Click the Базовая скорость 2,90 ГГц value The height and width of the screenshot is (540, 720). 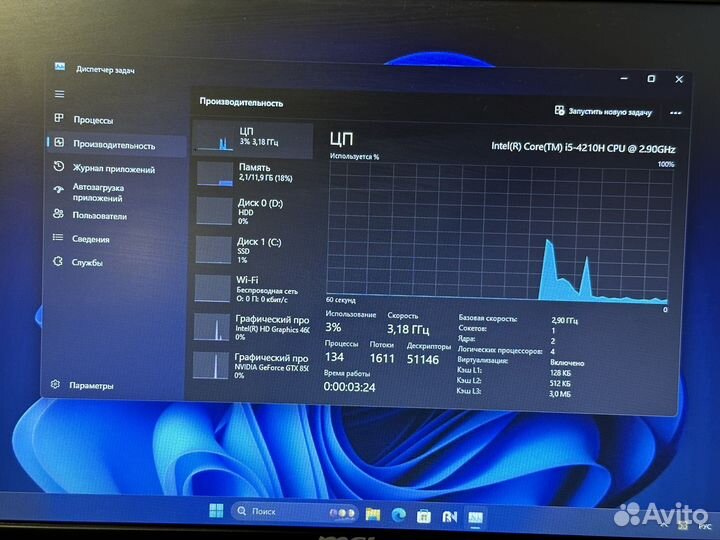(564, 321)
